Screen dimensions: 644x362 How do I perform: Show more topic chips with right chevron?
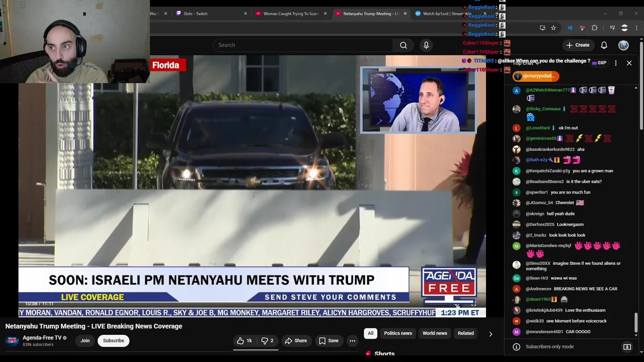tap(491, 334)
